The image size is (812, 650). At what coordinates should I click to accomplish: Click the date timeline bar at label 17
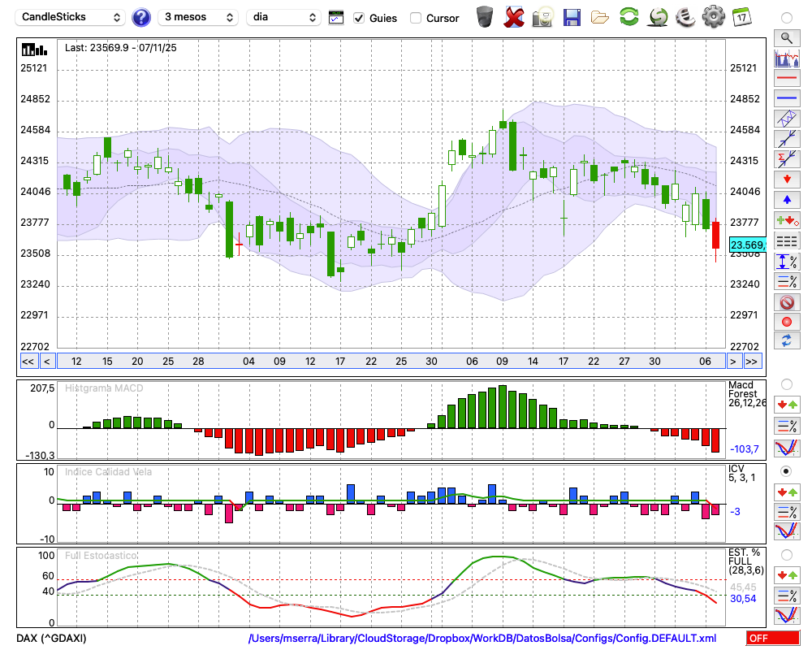pos(340,362)
